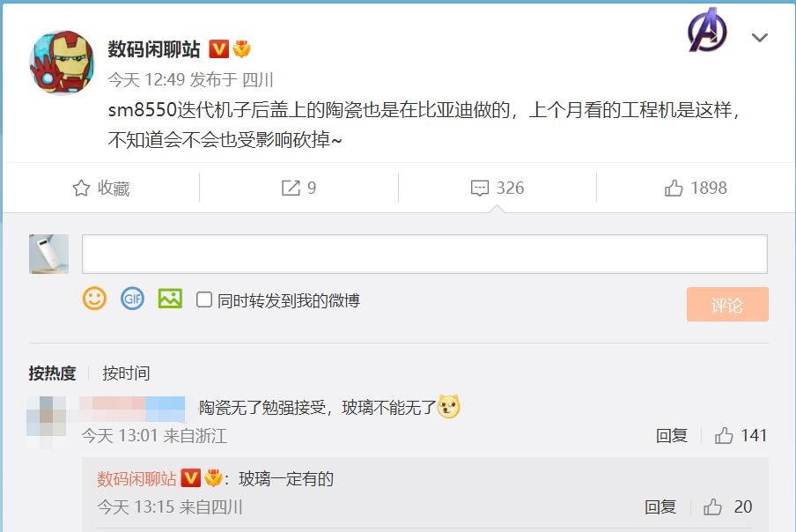796x532 pixels.
Task: Like the post with 1898 thumbs up
Action: point(696,188)
